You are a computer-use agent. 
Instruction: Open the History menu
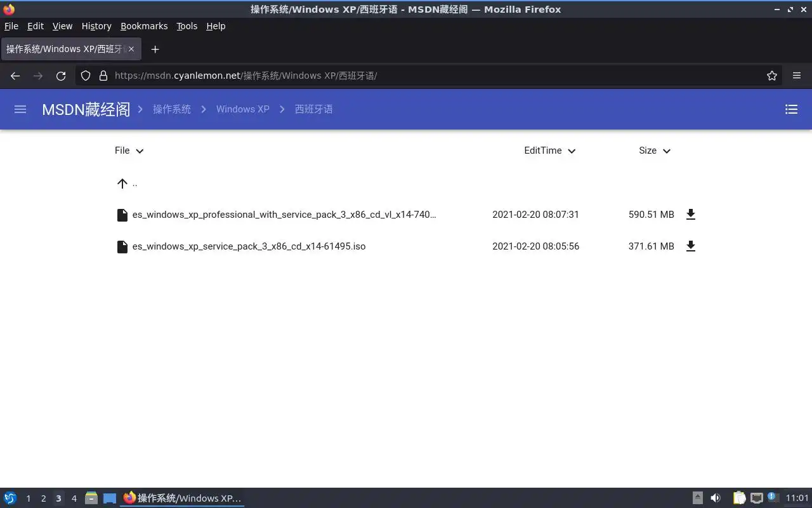(x=96, y=26)
